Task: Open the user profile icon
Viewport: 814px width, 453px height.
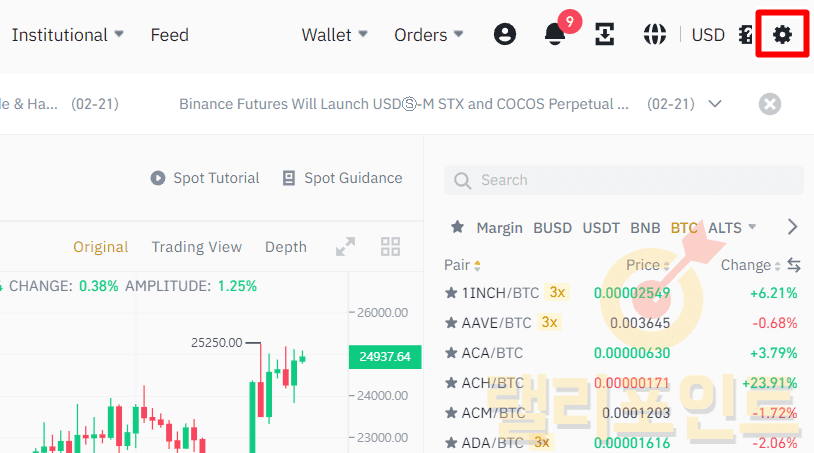Action: (505, 35)
